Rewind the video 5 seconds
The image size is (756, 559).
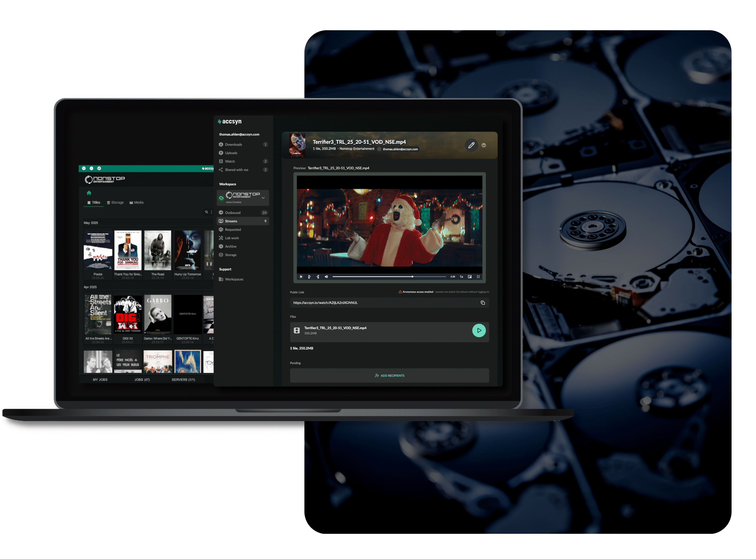[x=309, y=277]
